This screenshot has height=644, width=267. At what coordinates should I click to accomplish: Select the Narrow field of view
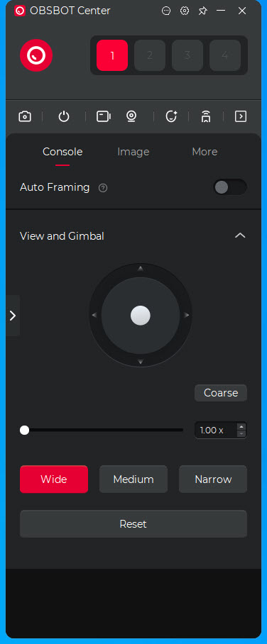(x=213, y=479)
